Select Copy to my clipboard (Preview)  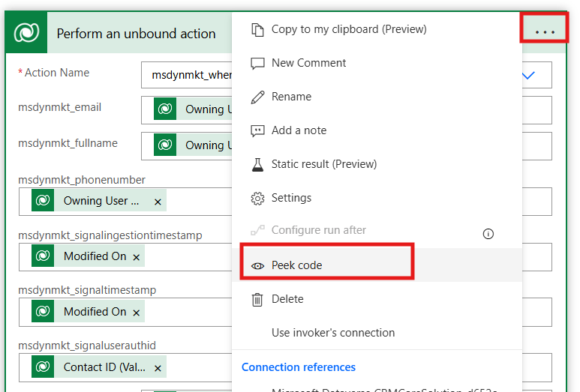coord(348,29)
